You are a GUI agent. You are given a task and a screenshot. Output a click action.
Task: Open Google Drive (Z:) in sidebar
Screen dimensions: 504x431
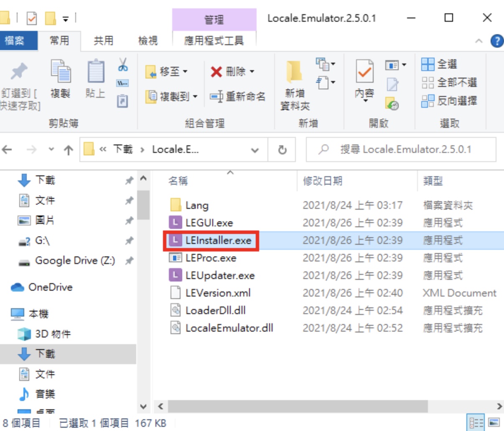point(75,261)
